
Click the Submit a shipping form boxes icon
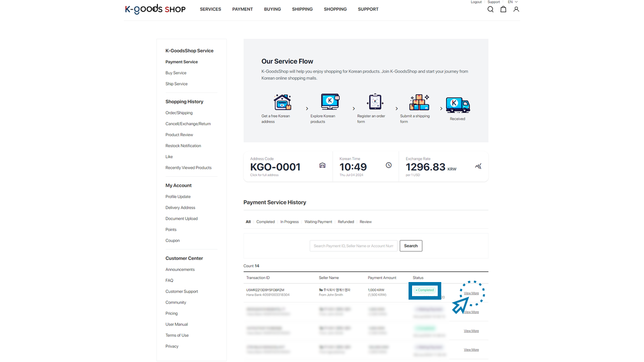tap(419, 102)
